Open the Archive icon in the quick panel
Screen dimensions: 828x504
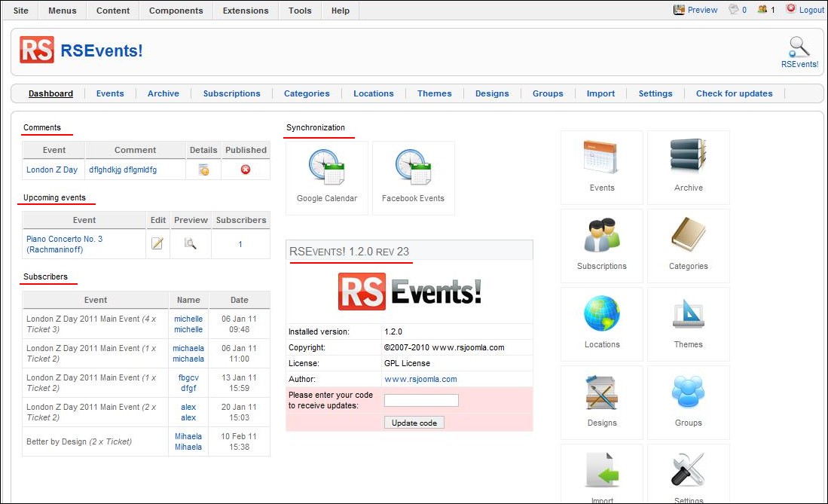click(x=688, y=157)
